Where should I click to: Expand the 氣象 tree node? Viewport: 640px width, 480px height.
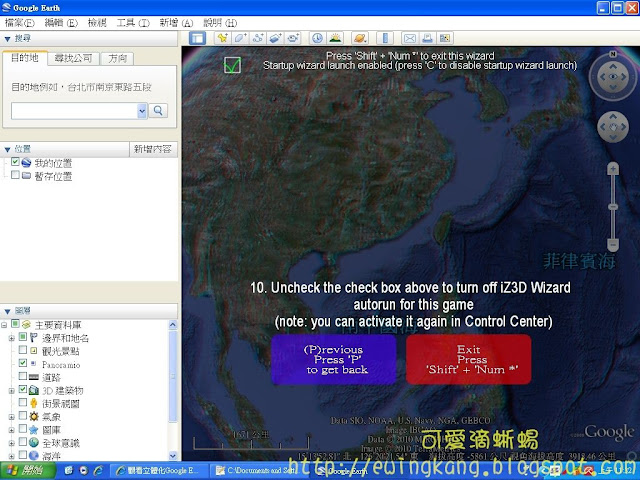[11, 417]
